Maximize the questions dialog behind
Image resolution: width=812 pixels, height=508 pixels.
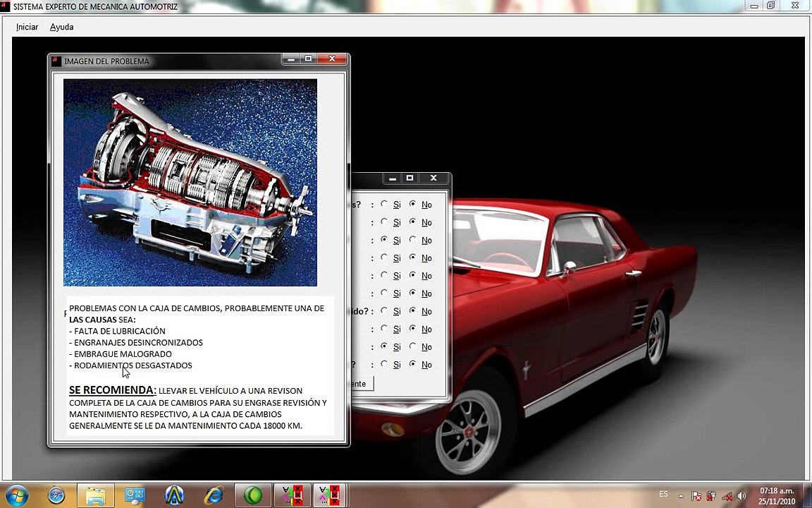point(410,179)
